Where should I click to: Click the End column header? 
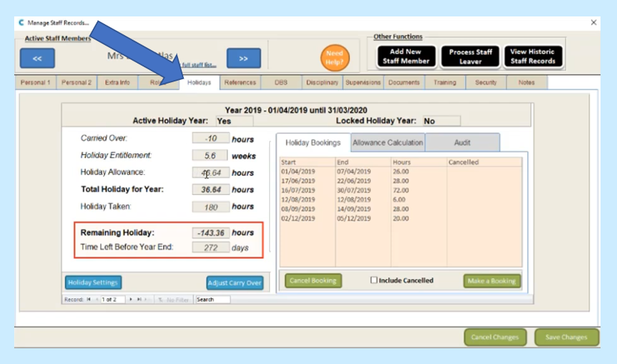363,162
